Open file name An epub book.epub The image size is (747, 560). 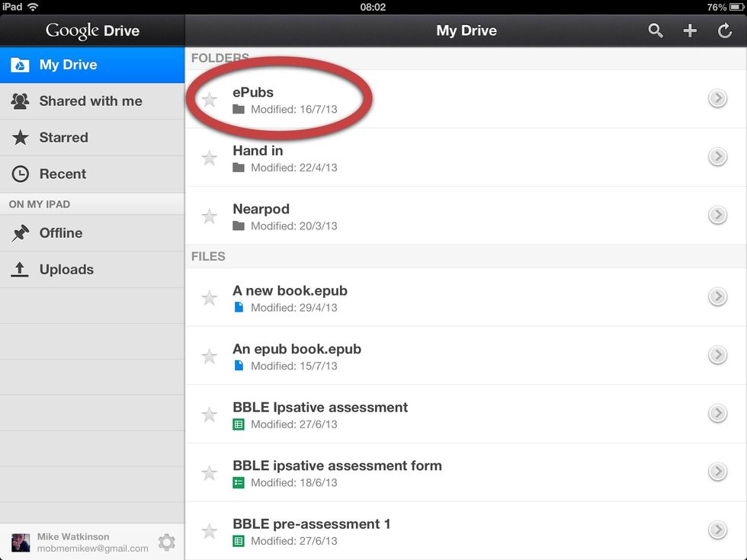pyautogui.click(x=297, y=349)
